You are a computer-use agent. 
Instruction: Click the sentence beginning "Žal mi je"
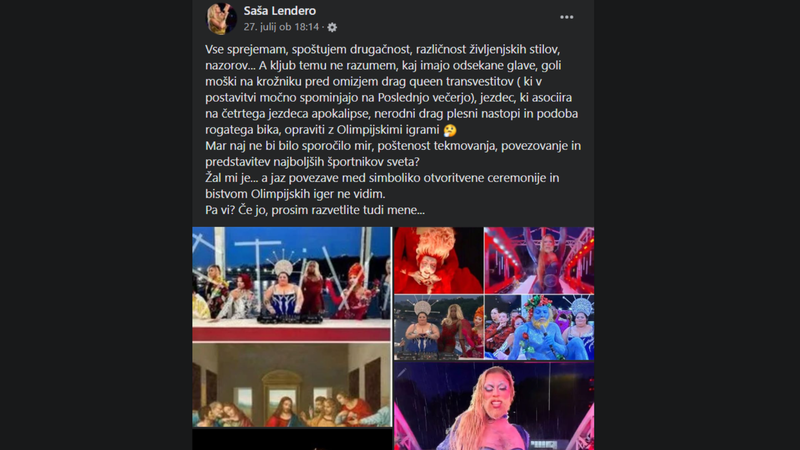click(382, 186)
